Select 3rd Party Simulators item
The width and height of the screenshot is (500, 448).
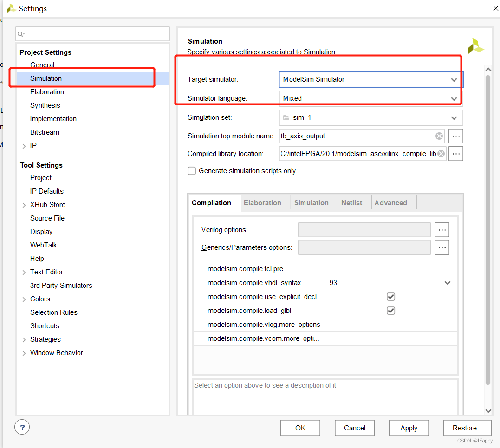click(x=61, y=286)
